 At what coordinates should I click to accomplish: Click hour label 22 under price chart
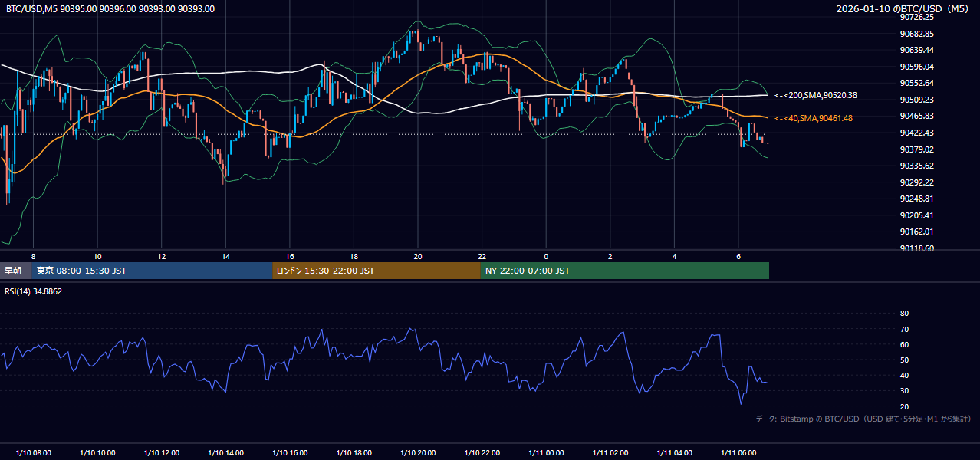coord(482,256)
